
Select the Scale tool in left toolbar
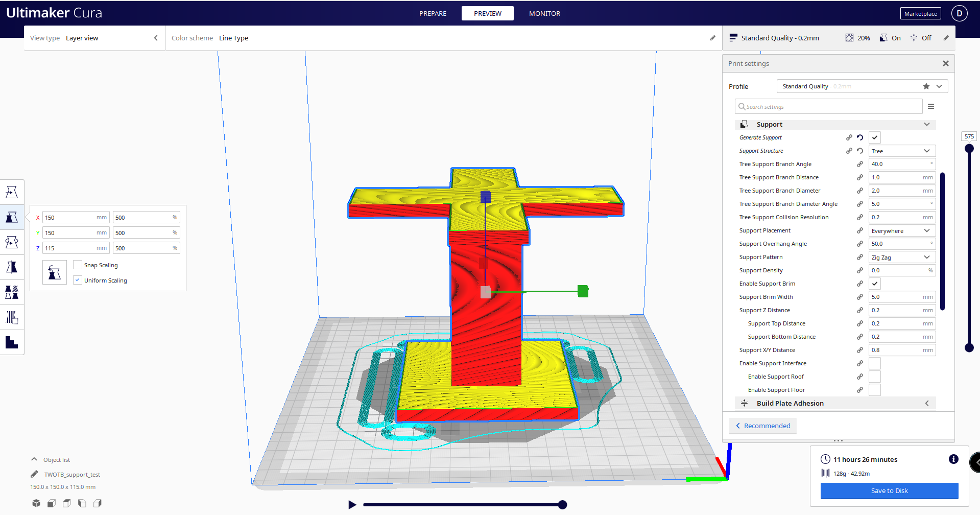(12, 217)
